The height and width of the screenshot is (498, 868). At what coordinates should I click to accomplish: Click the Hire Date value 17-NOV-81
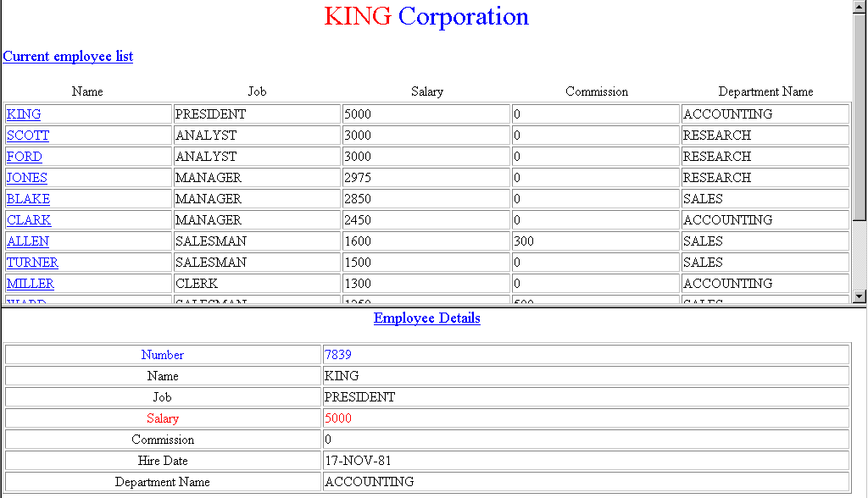click(x=358, y=461)
